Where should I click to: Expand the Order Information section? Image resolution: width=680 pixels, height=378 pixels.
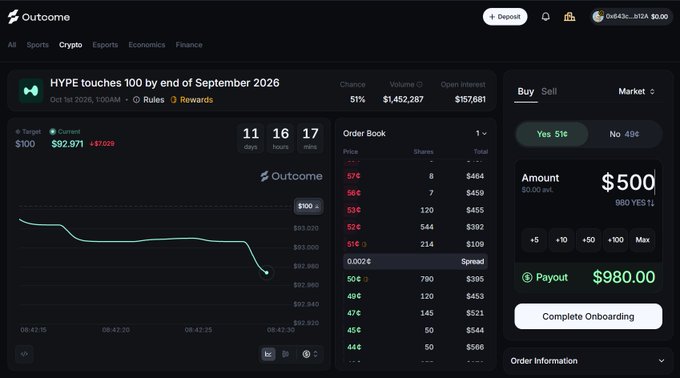coord(587,361)
